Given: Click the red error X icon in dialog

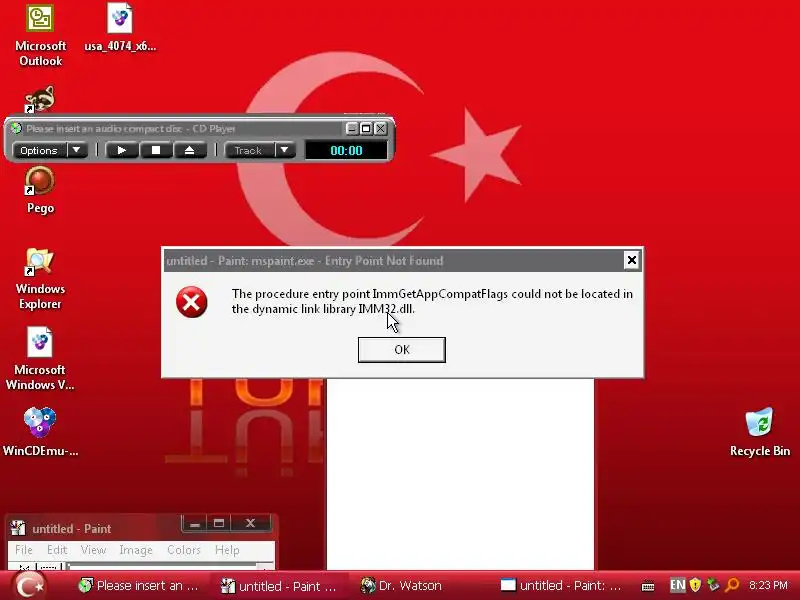Looking at the screenshot, I should pyautogui.click(x=192, y=302).
